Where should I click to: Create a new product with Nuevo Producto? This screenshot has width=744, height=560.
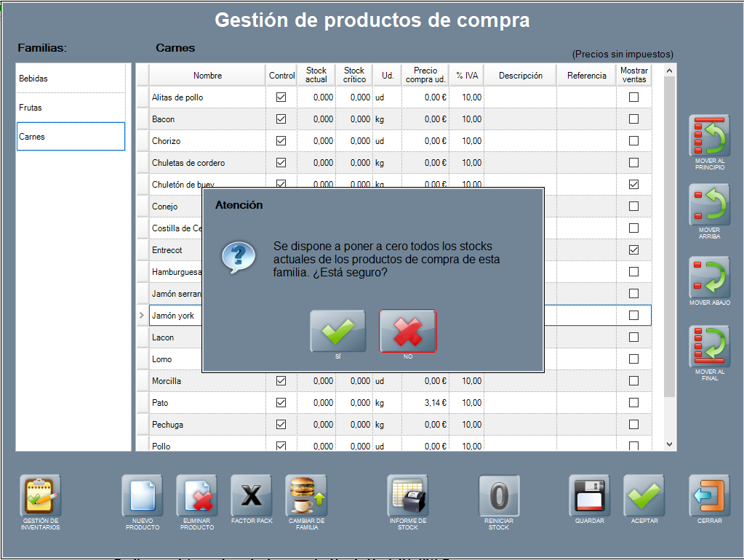pyautogui.click(x=142, y=496)
